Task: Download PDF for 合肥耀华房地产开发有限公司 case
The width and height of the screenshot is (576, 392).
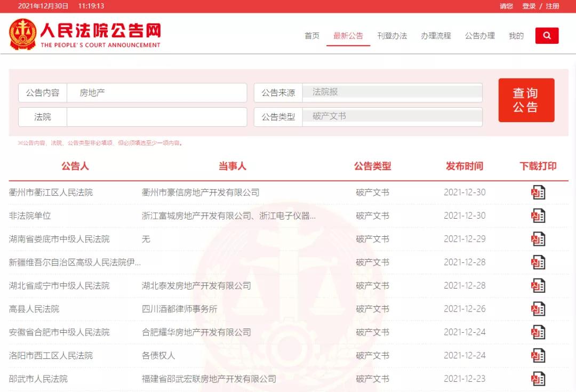Action: coord(538,332)
